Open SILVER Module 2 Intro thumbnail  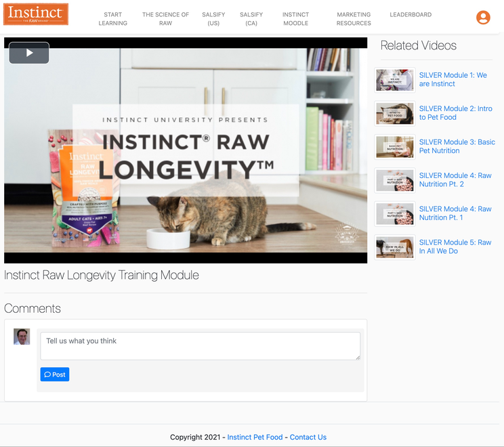coord(395,113)
